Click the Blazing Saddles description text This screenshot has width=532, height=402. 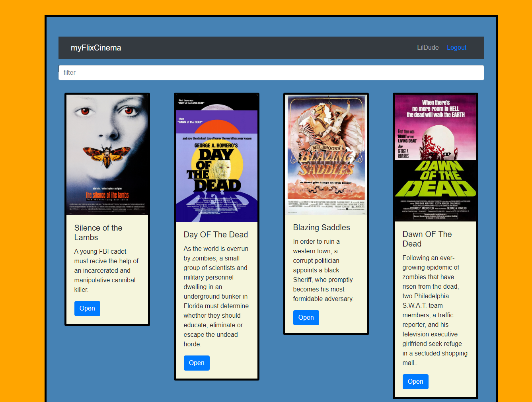(x=323, y=270)
